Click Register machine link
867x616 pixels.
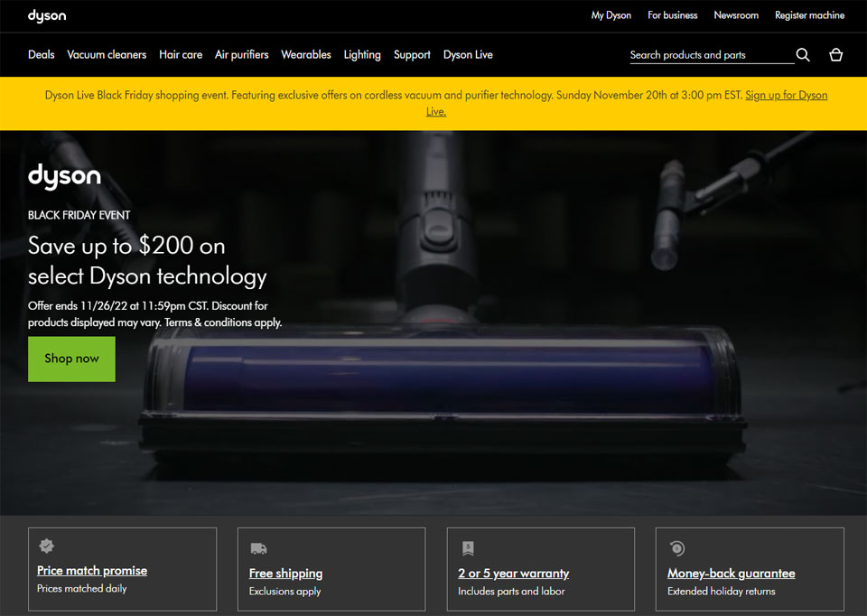point(809,15)
